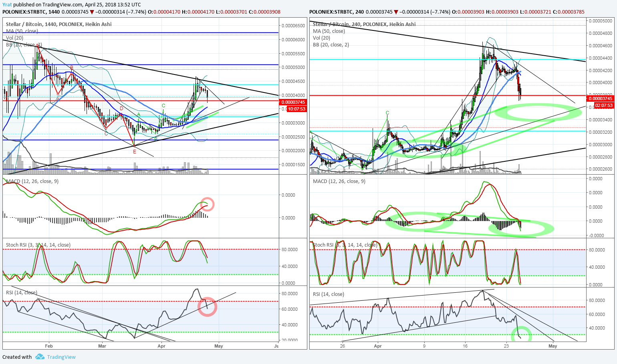The width and height of the screenshot is (617, 364).
Task: Click 'MA (50, close)' legend in 240 chart
Action: 329,31
